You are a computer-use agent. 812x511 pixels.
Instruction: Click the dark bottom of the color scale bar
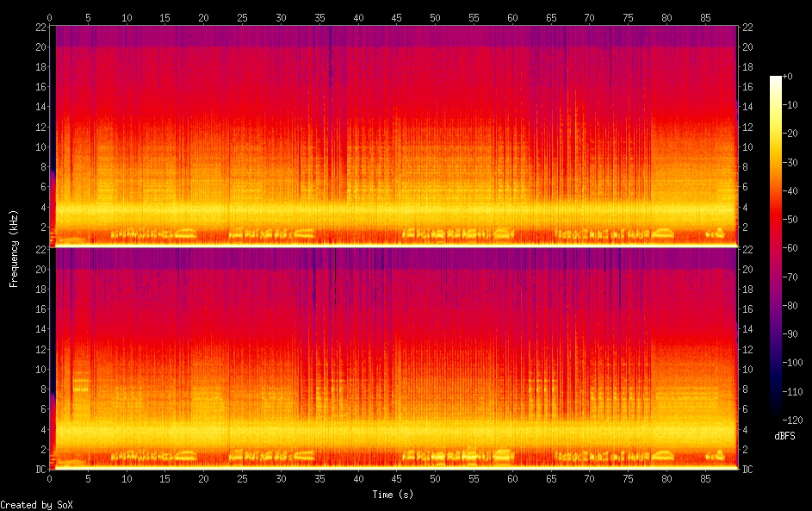[x=776, y=414]
